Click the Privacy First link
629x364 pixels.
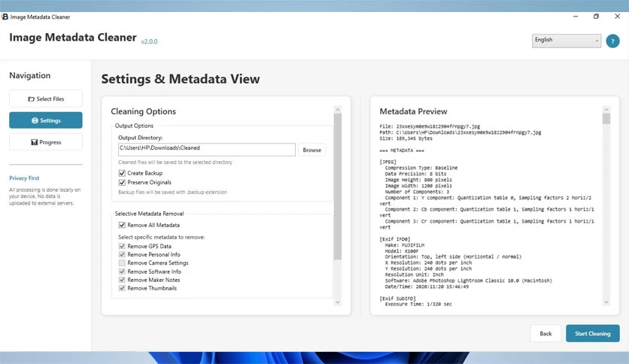pos(24,178)
